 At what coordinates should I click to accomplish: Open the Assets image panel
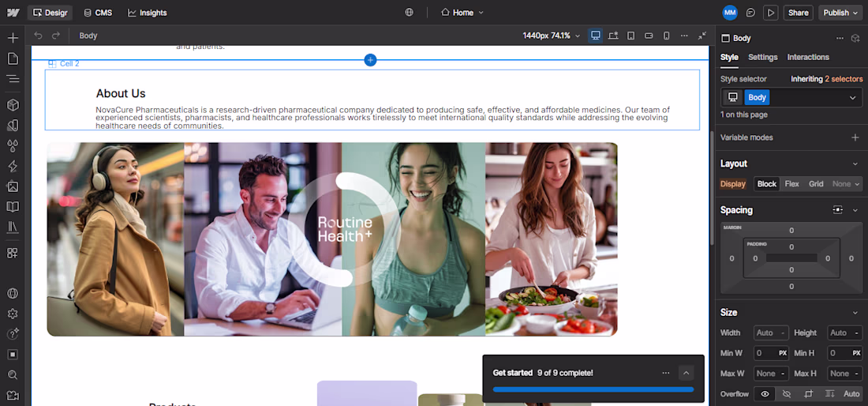[x=13, y=186]
